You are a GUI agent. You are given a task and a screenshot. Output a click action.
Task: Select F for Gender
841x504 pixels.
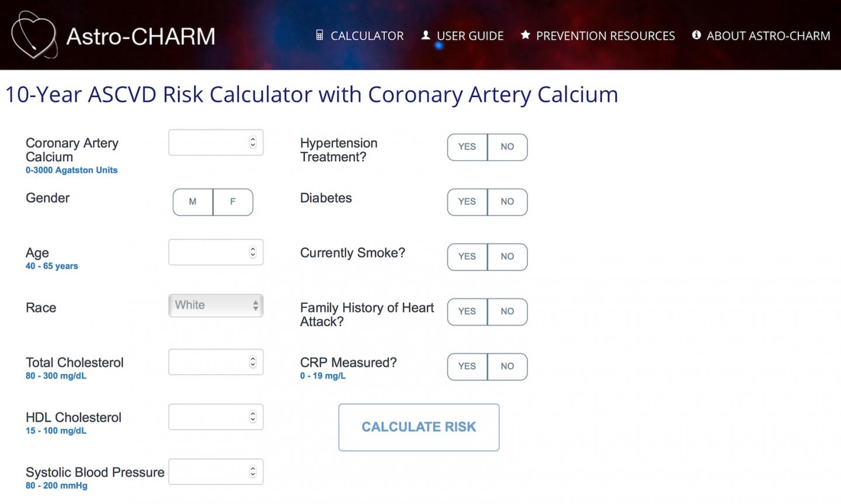point(233,202)
